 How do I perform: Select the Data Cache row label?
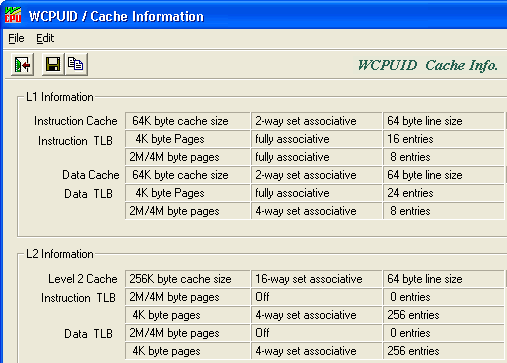91,175
